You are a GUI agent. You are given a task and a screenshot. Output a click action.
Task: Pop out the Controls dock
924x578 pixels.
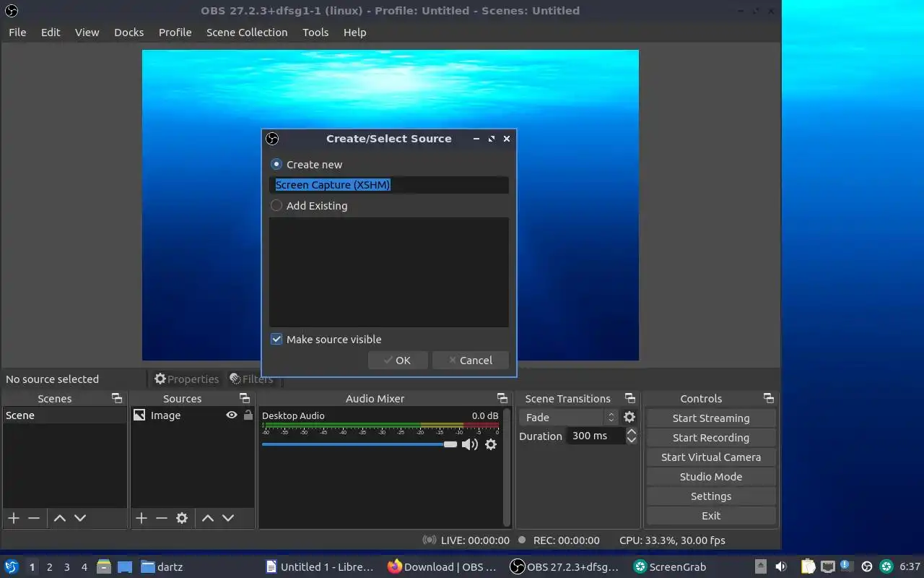coord(769,398)
